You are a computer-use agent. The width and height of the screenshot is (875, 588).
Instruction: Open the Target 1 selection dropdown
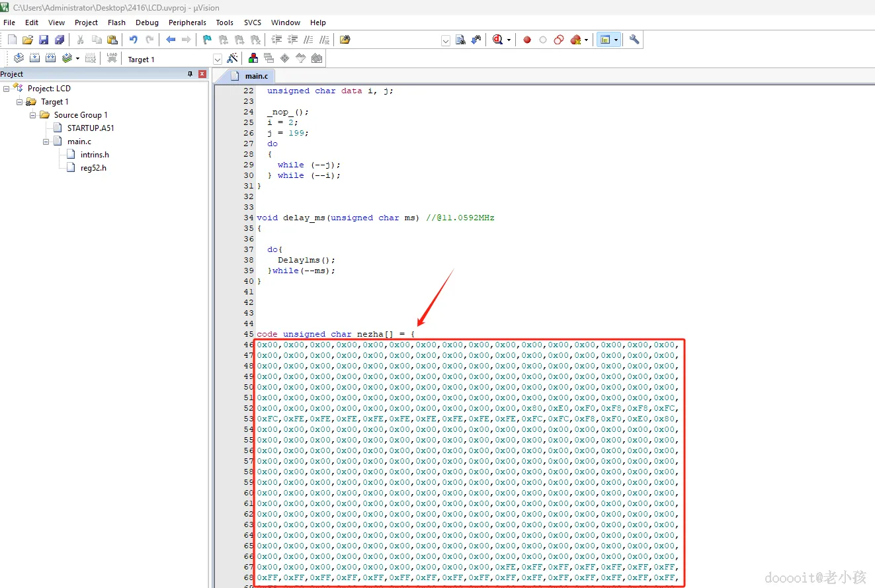pos(217,59)
